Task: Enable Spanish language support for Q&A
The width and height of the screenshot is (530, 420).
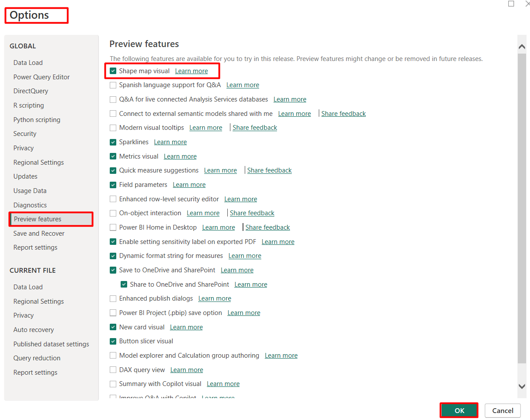Action: (113, 85)
